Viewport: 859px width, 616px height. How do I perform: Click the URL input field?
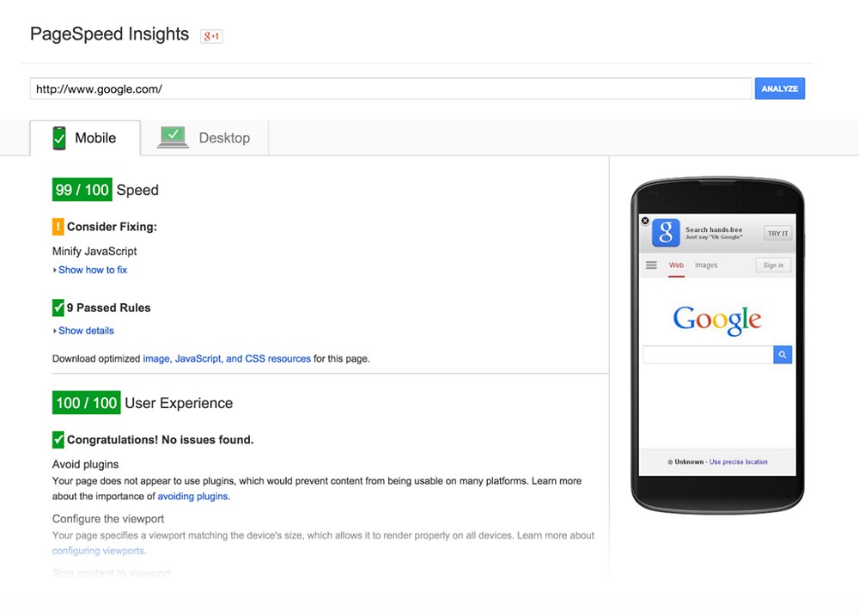pyautogui.click(x=391, y=88)
